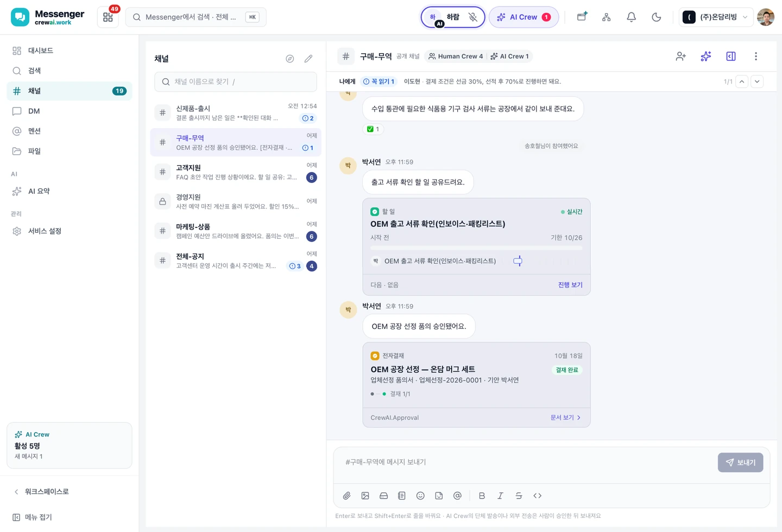Screen dimensions: 782x532
Task: Open 검색 in sidebar
Action: tap(70, 71)
